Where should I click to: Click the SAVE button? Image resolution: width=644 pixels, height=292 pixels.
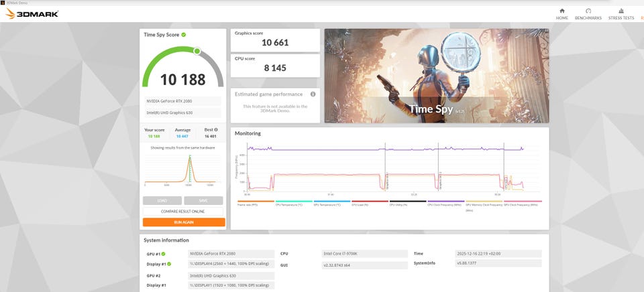tap(203, 200)
